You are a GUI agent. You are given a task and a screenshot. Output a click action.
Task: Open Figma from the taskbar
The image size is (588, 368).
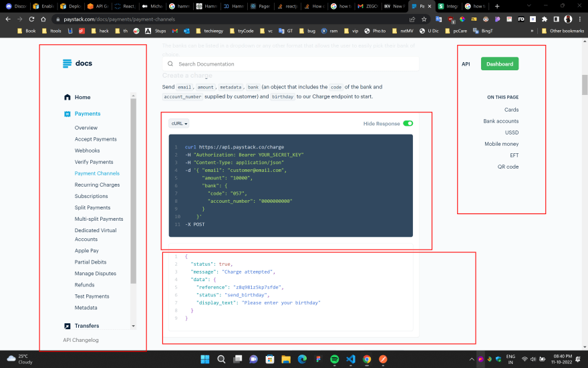click(318, 359)
